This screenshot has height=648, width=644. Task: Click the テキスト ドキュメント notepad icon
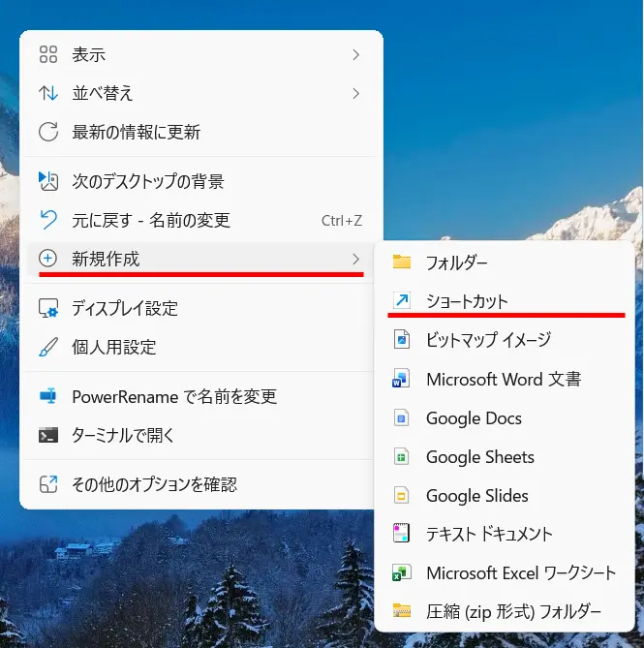402,533
